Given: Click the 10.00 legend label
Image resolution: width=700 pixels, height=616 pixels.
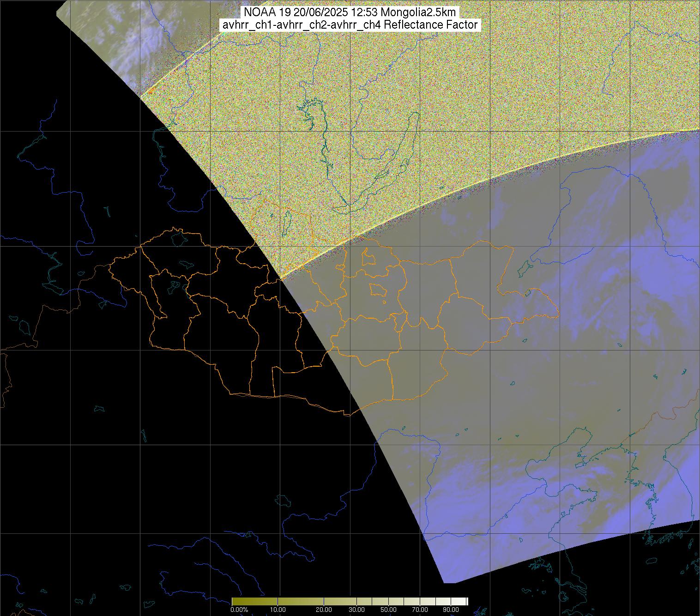Looking at the screenshot, I should pyautogui.click(x=278, y=610).
